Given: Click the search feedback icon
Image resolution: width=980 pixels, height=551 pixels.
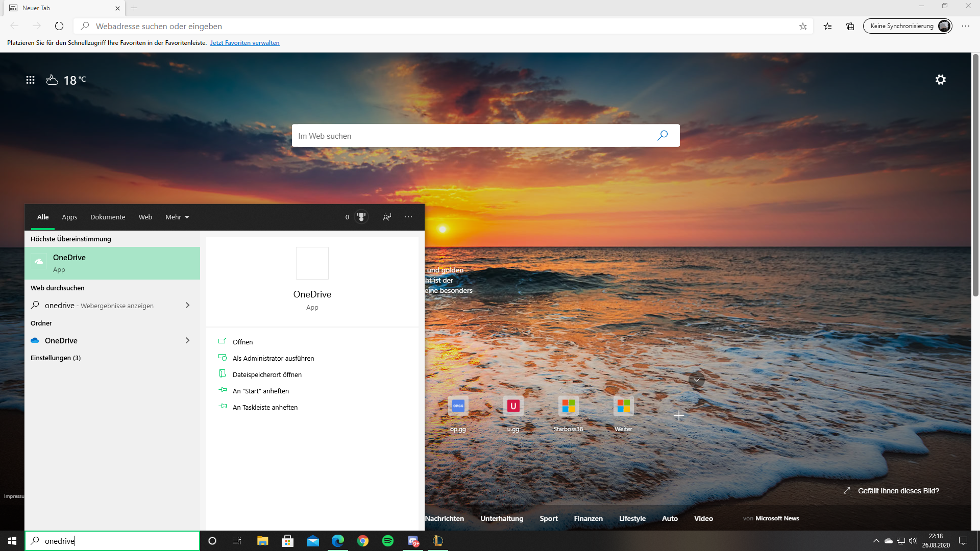Looking at the screenshot, I should pos(387,217).
